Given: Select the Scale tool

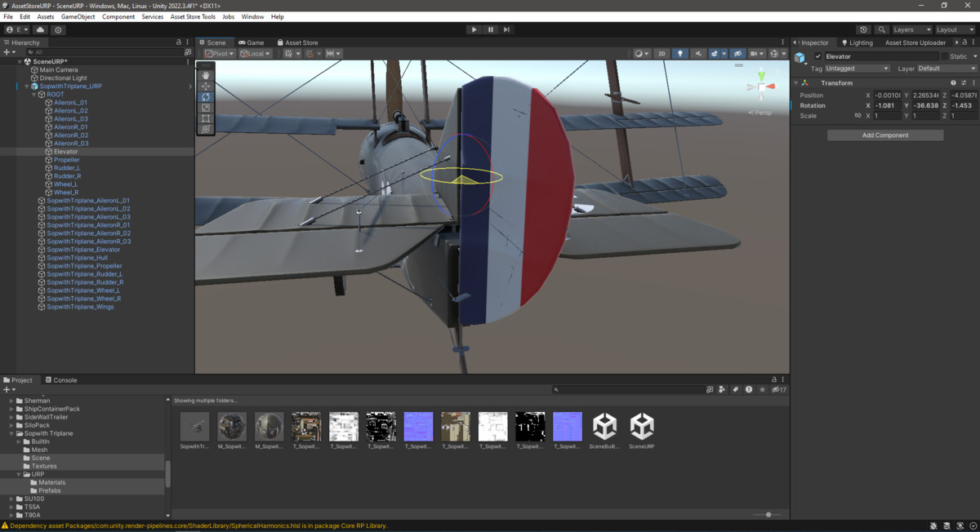Looking at the screenshot, I should pos(206,107).
